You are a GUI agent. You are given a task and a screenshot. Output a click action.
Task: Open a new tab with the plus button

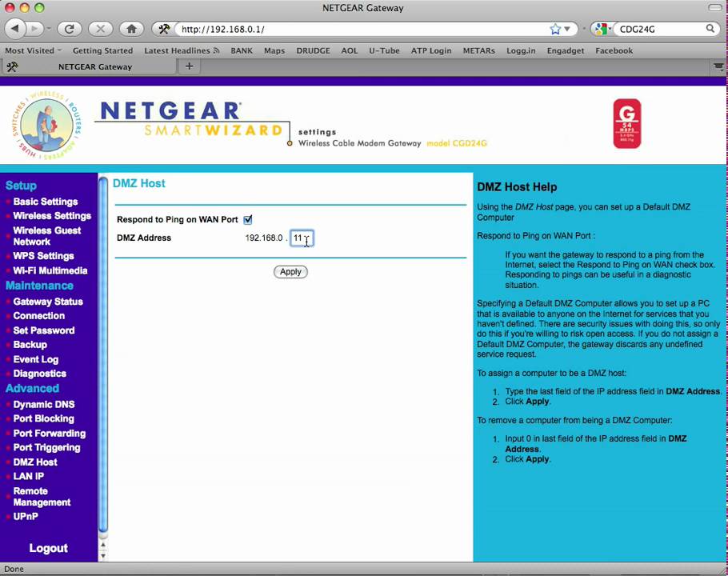[189, 66]
